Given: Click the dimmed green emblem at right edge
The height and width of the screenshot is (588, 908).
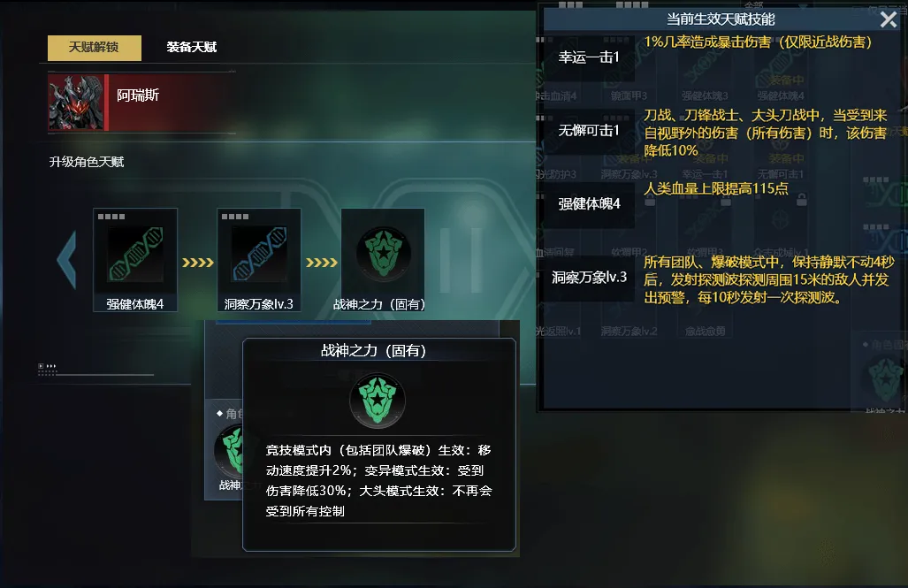Looking at the screenshot, I should (885, 379).
